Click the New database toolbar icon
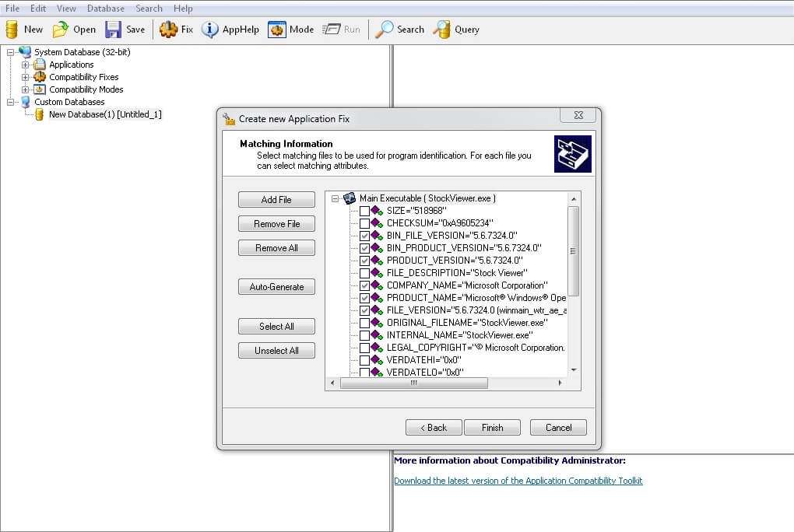Screen dimensions: 794x532 (x=12, y=30)
